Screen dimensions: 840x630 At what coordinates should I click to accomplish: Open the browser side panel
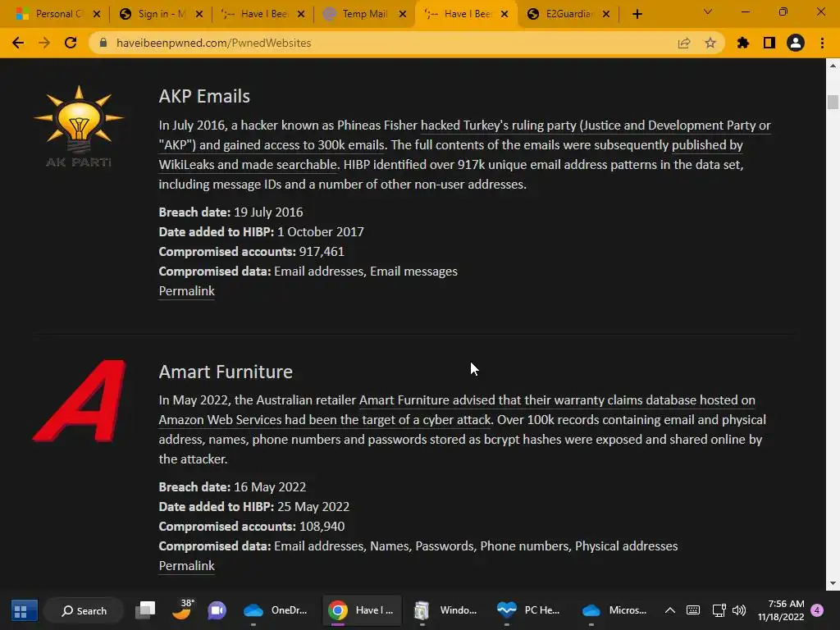(769, 43)
